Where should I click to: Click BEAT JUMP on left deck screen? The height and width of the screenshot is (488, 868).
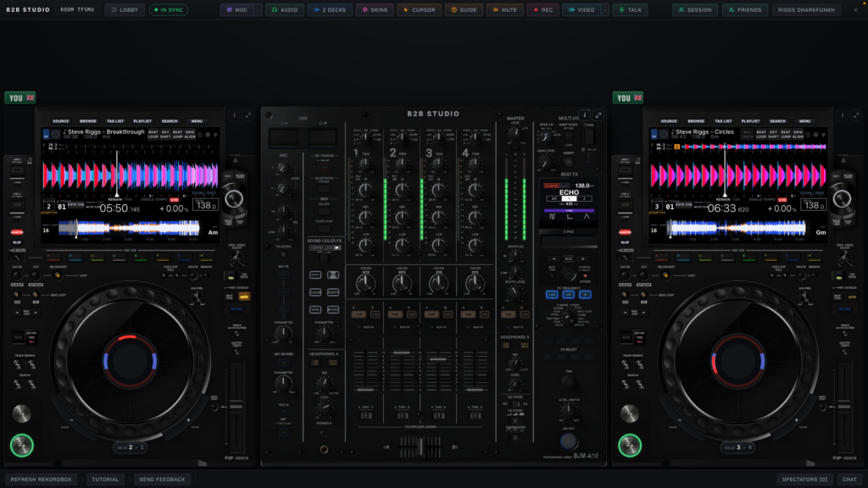(x=177, y=135)
